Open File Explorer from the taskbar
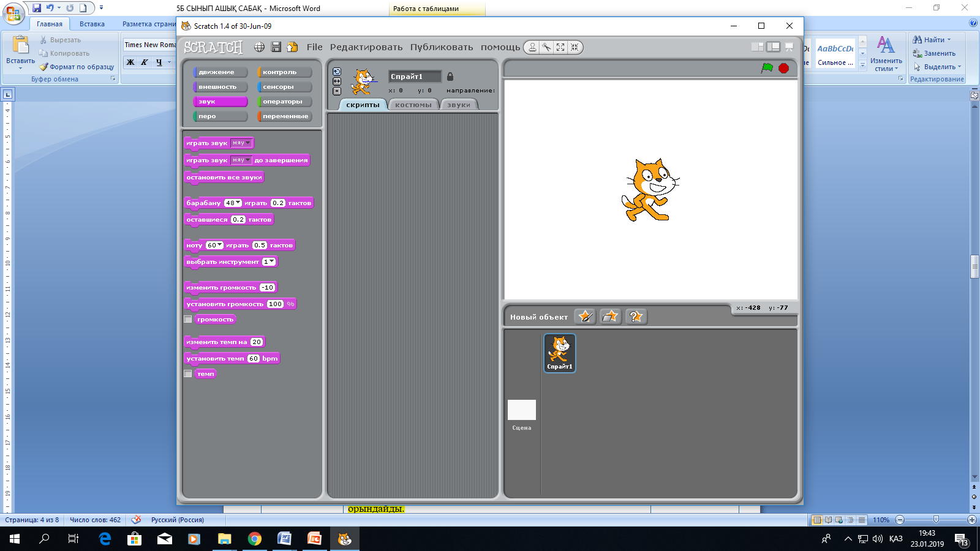The height and width of the screenshot is (551, 980). coord(224,539)
